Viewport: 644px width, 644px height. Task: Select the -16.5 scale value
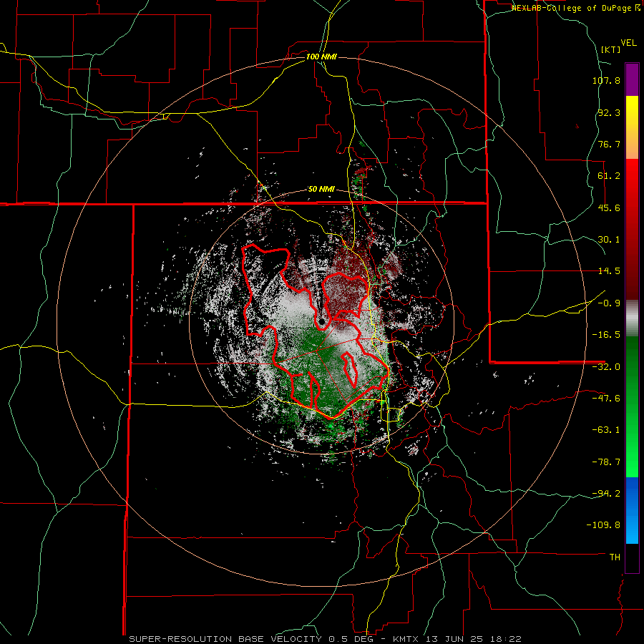(x=606, y=335)
